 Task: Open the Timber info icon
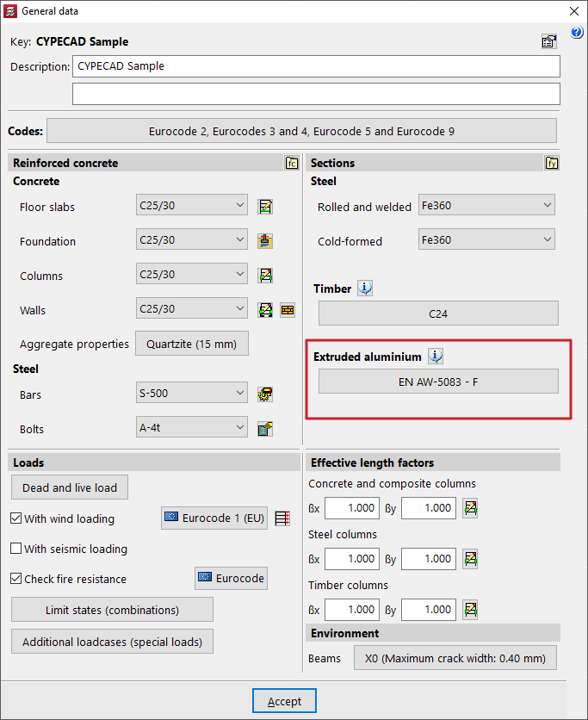tap(365, 289)
